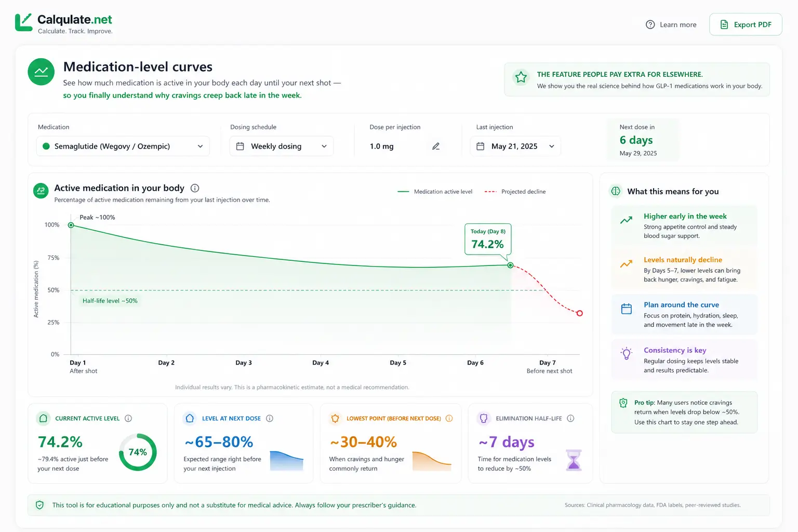Screen dimensions: 798x532
Task: Click the Plan around the curve card
Action: pos(684,314)
